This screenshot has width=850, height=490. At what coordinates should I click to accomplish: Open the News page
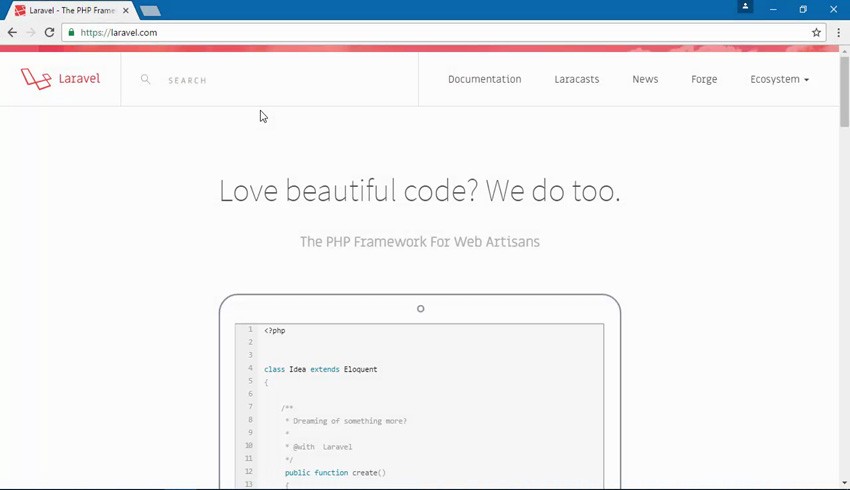(x=645, y=79)
